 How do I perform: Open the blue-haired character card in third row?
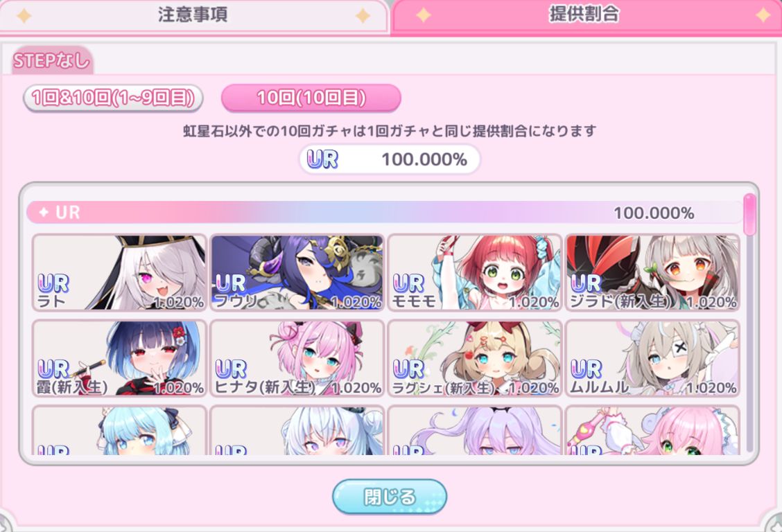119,430
